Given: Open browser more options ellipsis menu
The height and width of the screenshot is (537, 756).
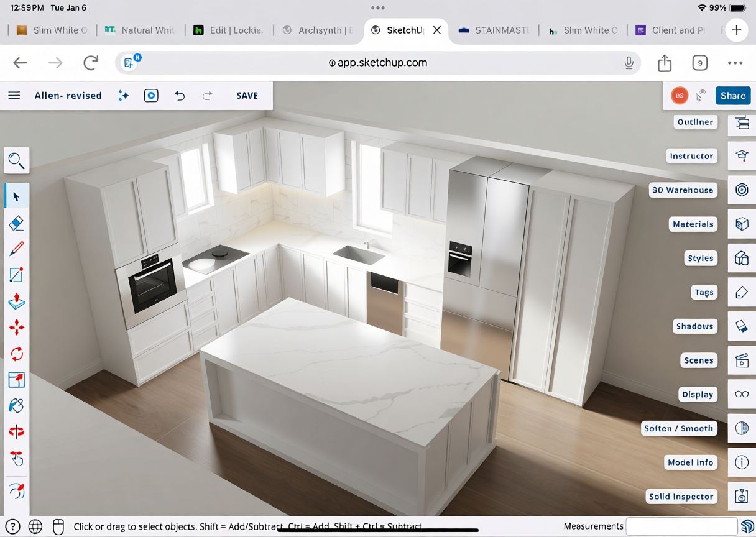Looking at the screenshot, I should [x=735, y=63].
